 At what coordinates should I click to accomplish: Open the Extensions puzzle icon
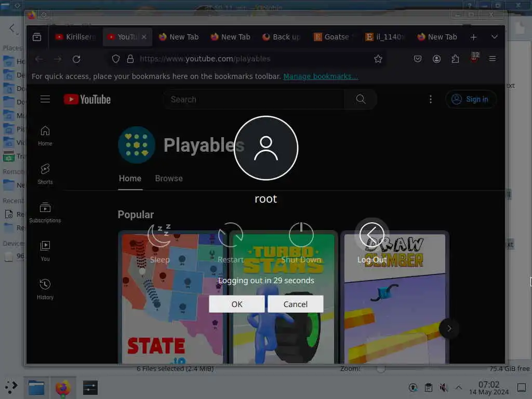455,59
